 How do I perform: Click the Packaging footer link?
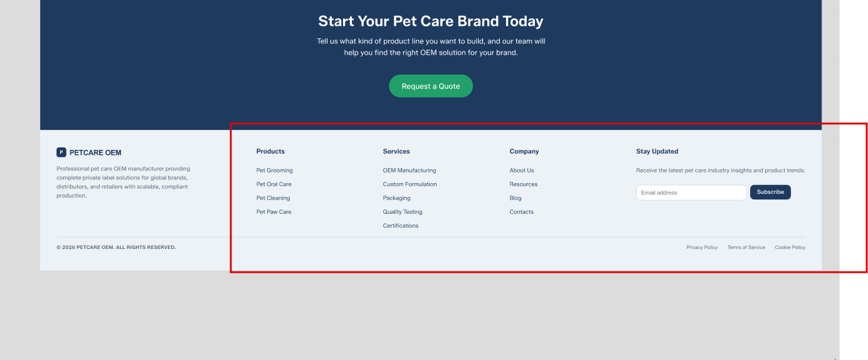(x=396, y=198)
